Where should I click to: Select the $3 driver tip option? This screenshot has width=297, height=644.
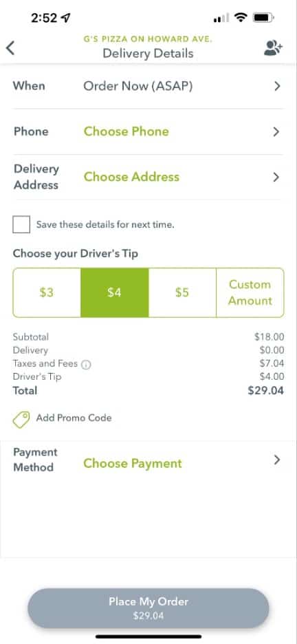click(x=47, y=292)
